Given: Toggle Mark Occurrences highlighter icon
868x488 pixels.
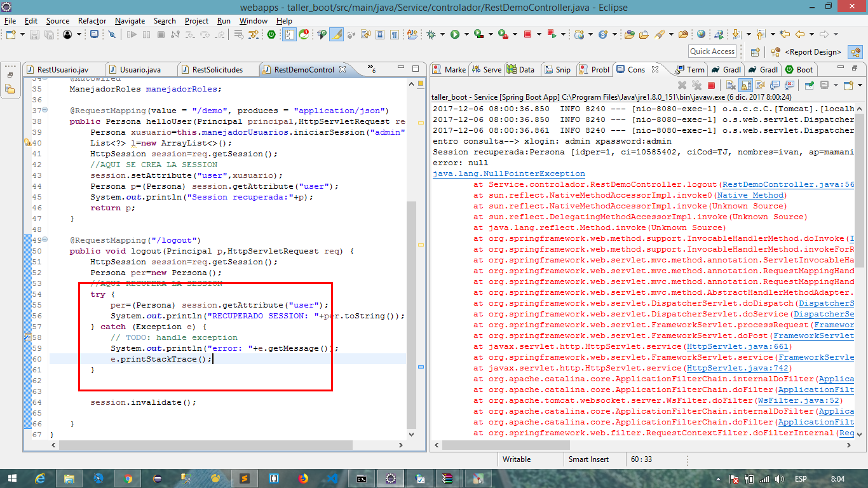Looking at the screenshot, I should 337,34.
